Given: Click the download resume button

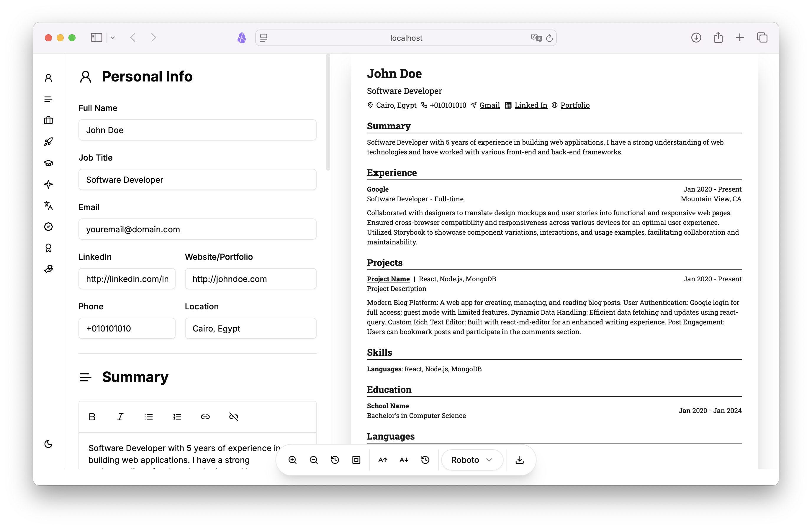Looking at the screenshot, I should tap(520, 460).
